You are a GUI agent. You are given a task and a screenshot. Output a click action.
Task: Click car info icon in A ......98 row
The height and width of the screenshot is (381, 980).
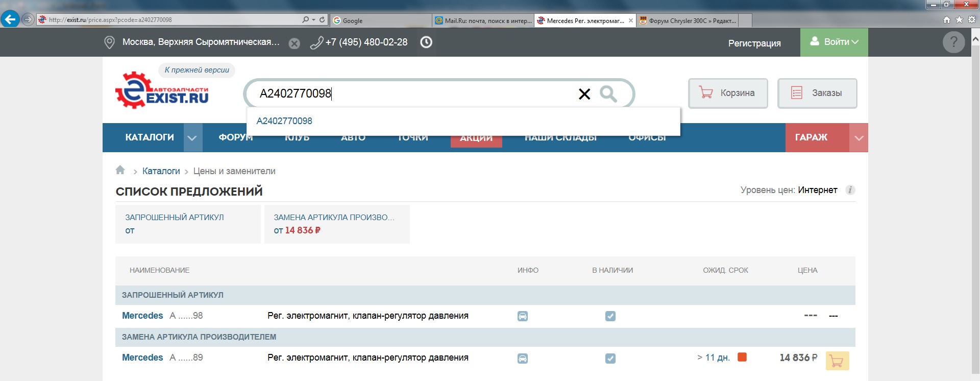(x=523, y=316)
